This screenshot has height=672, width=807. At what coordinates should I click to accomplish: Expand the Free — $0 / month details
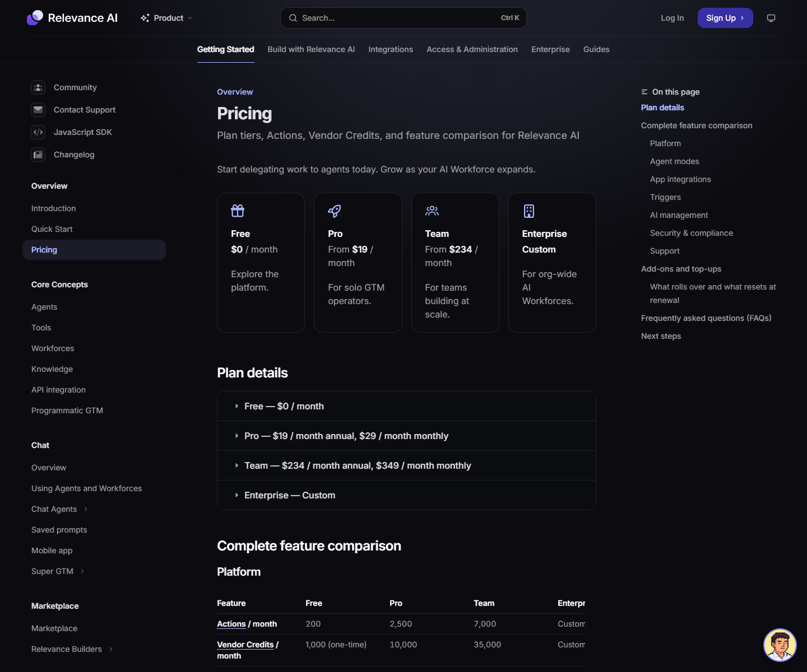406,406
